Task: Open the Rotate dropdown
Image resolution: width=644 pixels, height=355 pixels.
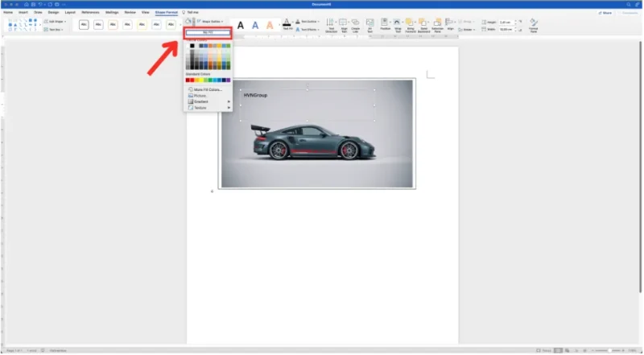Action: [x=466, y=30]
